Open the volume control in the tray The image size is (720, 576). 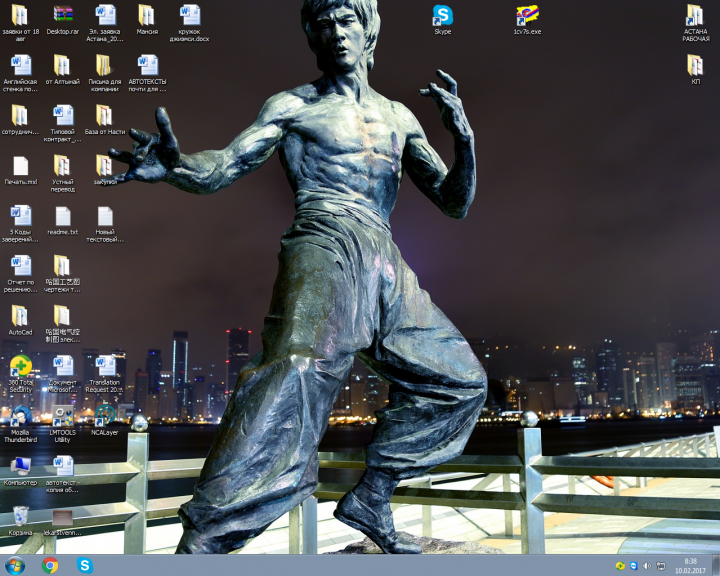(647, 566)
